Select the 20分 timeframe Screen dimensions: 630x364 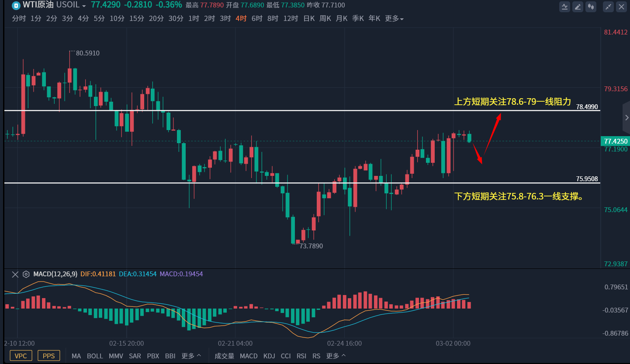[156, 18]
